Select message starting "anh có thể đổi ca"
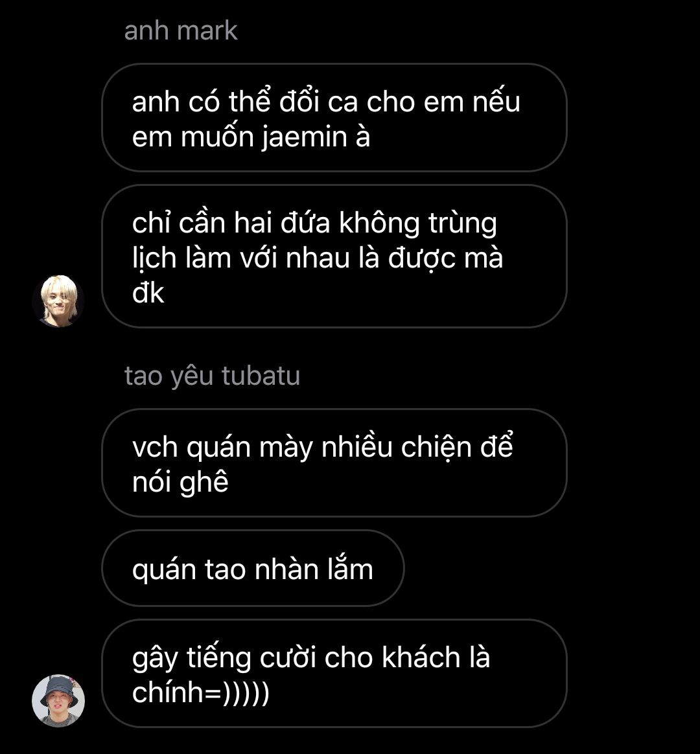 click(334, 118)
